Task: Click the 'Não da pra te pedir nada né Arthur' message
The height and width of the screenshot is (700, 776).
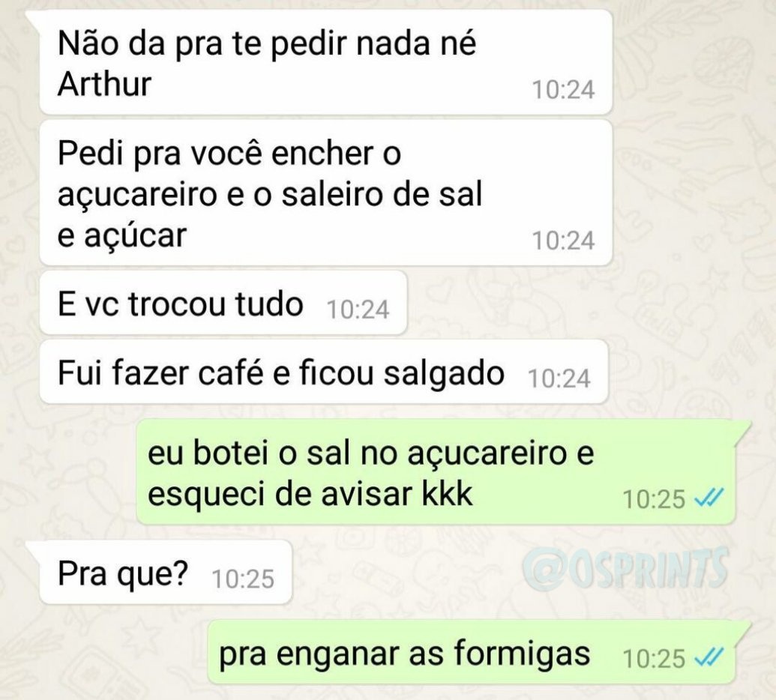Action: click(x=325, y=62)
